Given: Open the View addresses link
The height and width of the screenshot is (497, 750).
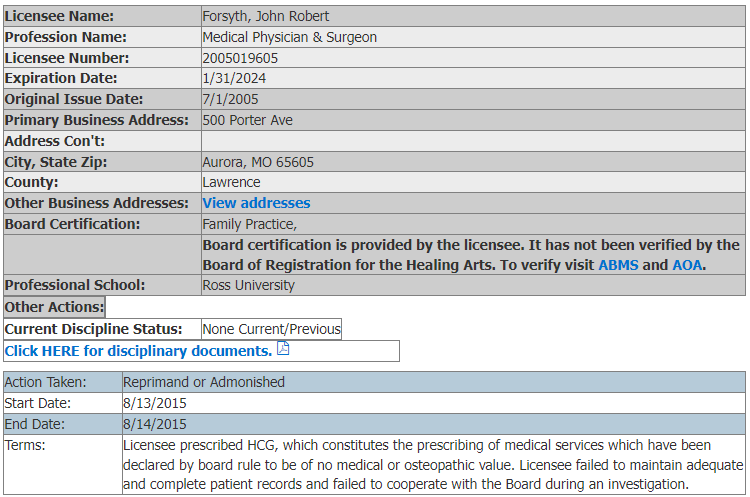Looking at the screenshot, I should [x=256, y=203].
